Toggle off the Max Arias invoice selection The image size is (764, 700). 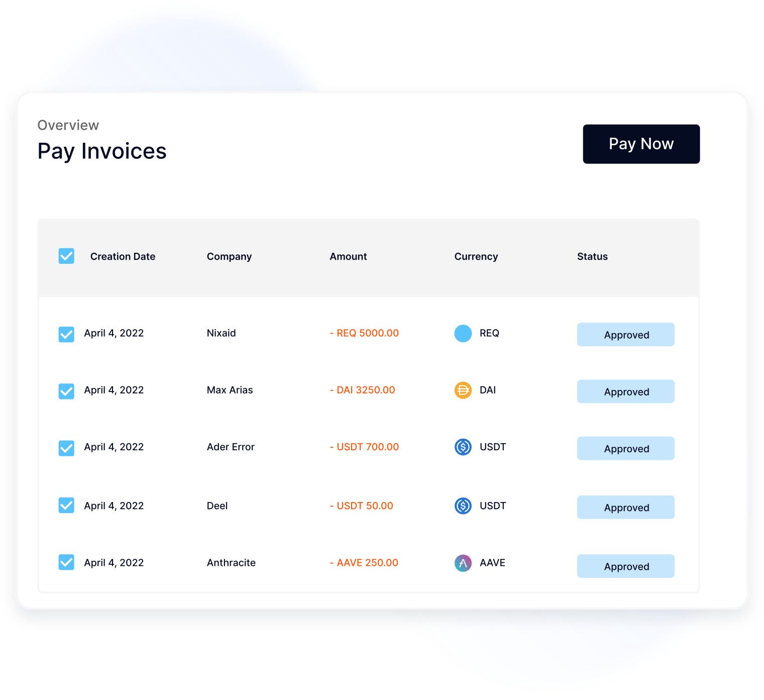pyautogui.click(x=66, y=391)
